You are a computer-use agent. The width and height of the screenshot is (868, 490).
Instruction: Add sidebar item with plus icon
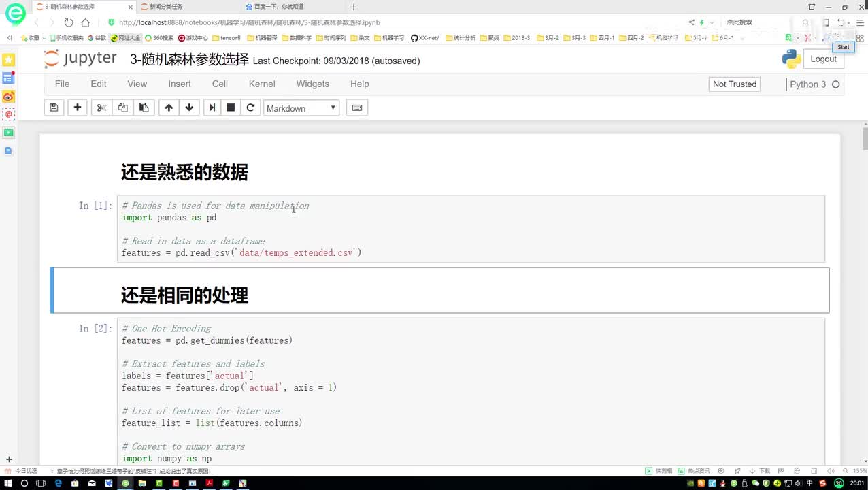(x=9, y=459)
